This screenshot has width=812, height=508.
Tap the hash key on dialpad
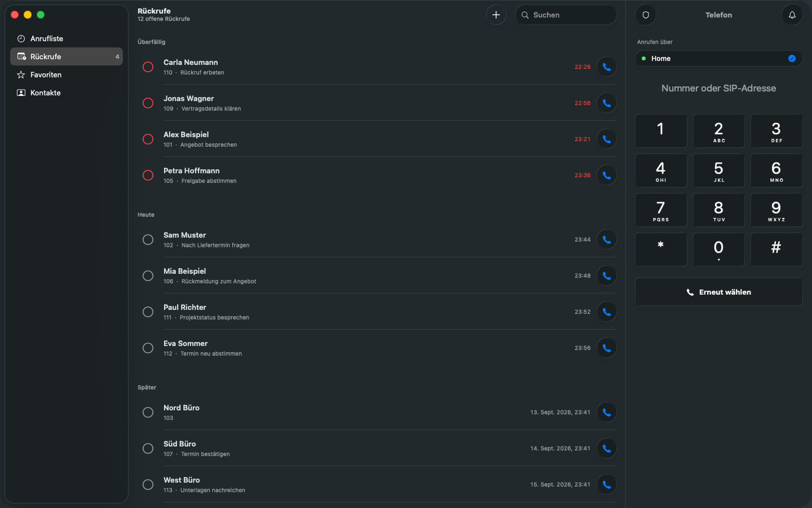tap(776, 249)
